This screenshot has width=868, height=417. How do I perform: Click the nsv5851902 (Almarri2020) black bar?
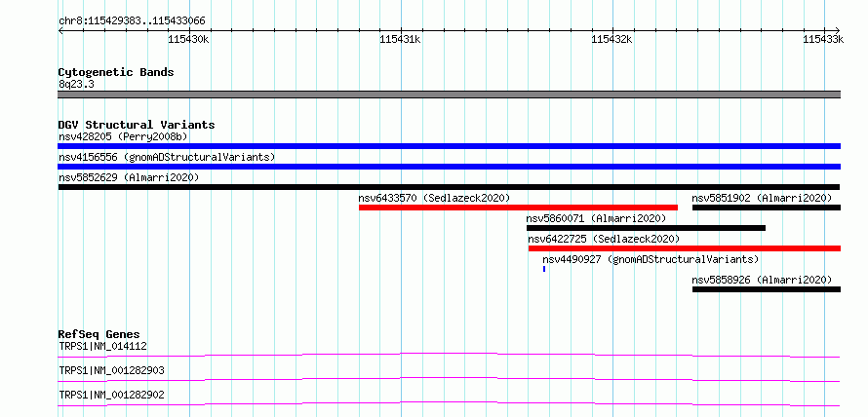pos(767,208)
